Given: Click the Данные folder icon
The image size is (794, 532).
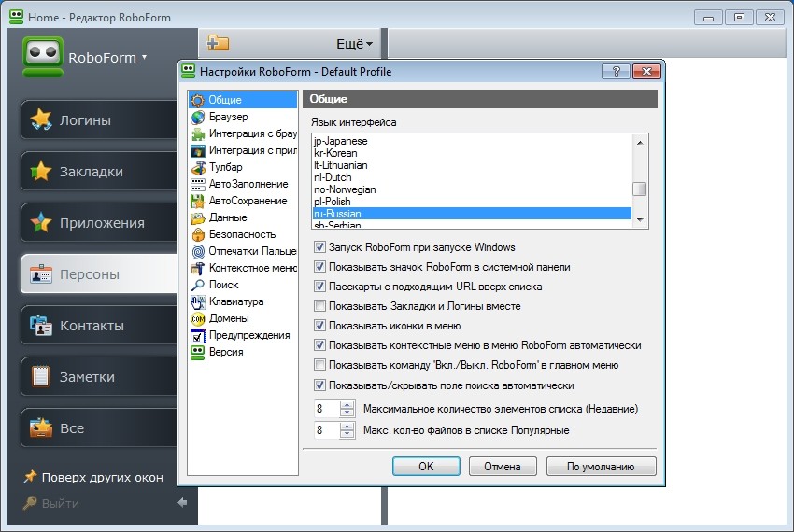Looking at the screenshot, I should tap(197, 218).
